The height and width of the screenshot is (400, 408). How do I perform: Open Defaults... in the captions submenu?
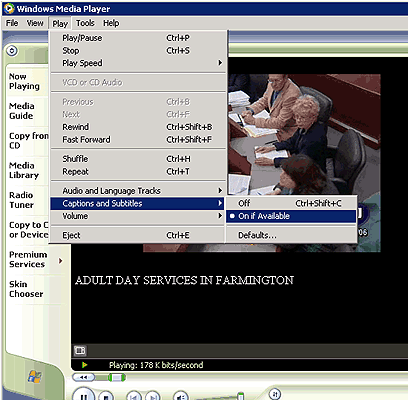point(291,235)
